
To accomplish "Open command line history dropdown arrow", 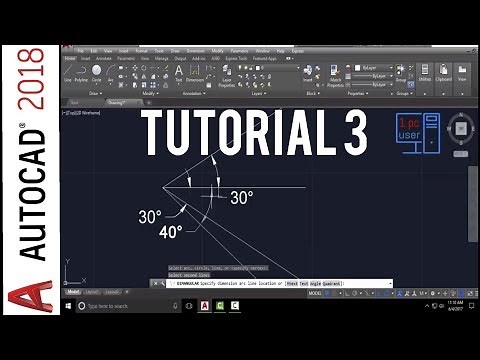I will pos(390,283).
